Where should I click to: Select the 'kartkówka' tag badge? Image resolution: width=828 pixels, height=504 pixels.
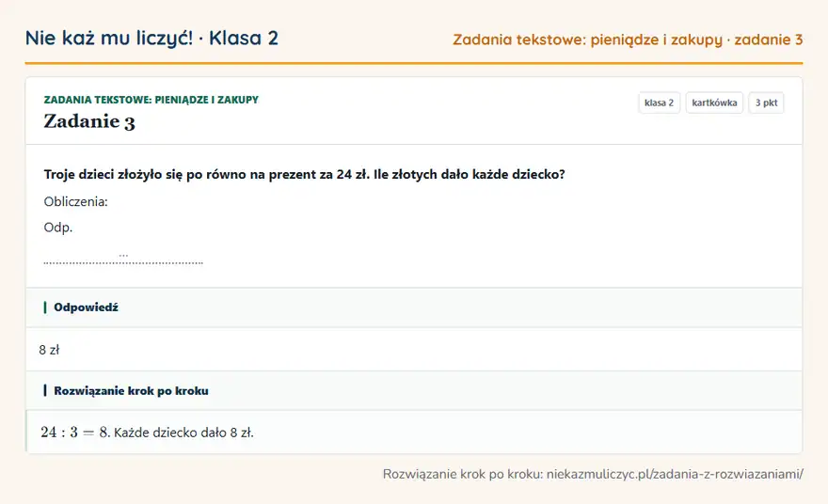714,102
